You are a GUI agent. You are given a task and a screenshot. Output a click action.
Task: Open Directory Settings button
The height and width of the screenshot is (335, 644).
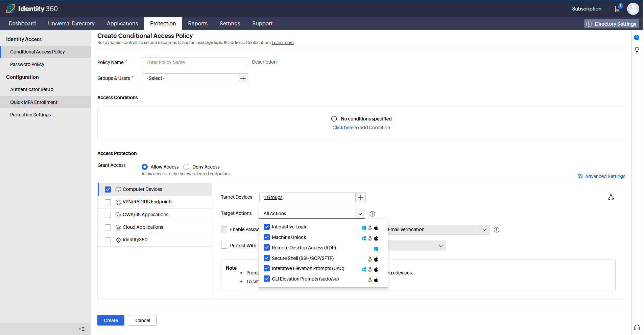(x=612, y=24)
